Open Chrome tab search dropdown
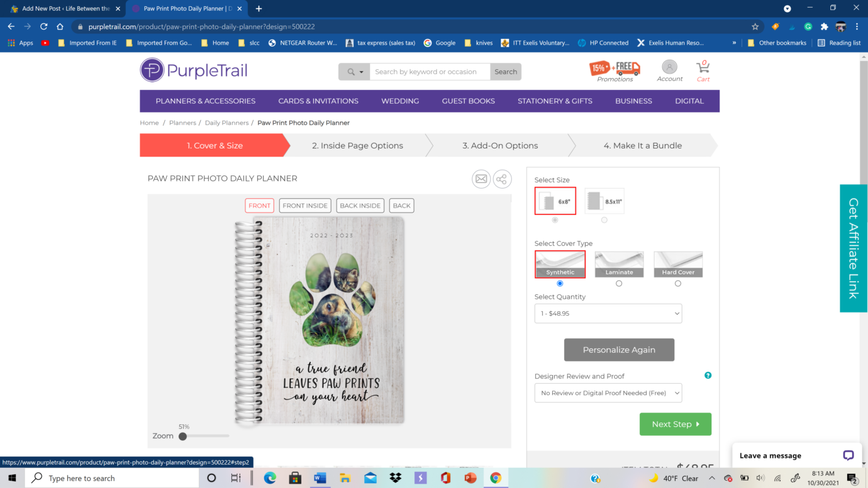The image size is (868, 488). [787, 9]
